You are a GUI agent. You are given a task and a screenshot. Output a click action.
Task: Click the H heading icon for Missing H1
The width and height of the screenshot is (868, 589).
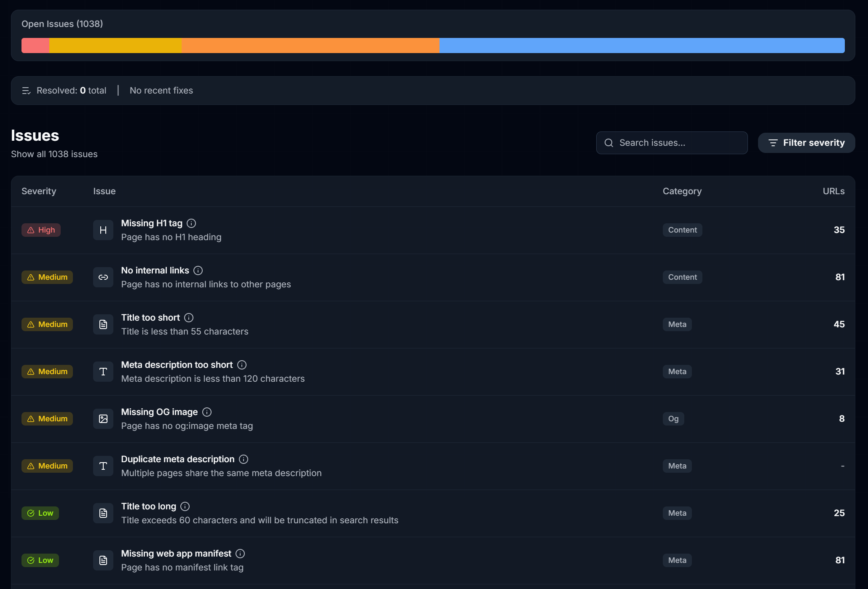coord(103,230)
